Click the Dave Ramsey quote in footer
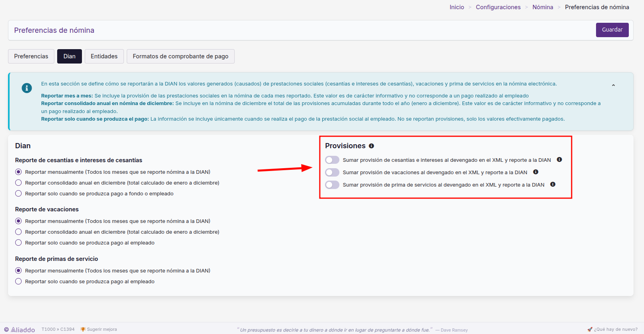644x334 pixels. (352, 330)
